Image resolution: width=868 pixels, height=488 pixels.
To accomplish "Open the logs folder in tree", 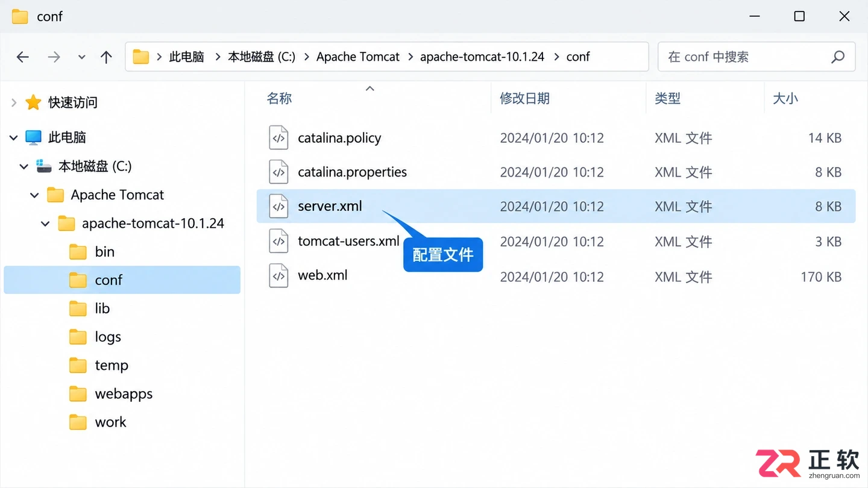I will 108,337.
